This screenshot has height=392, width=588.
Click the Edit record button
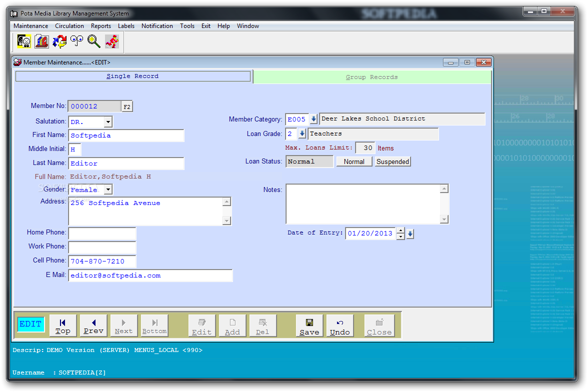202,325
